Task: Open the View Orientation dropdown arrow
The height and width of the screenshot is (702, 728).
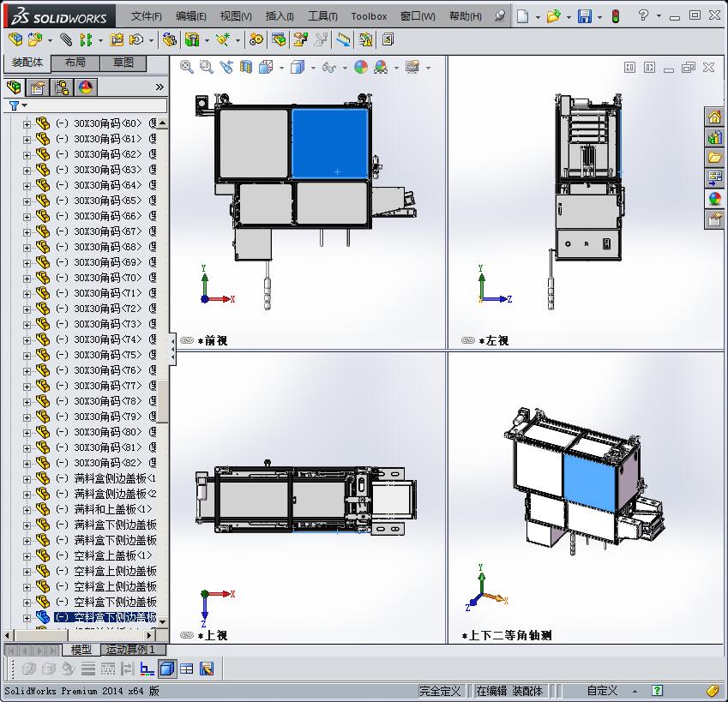Action: tap(281, 69)
